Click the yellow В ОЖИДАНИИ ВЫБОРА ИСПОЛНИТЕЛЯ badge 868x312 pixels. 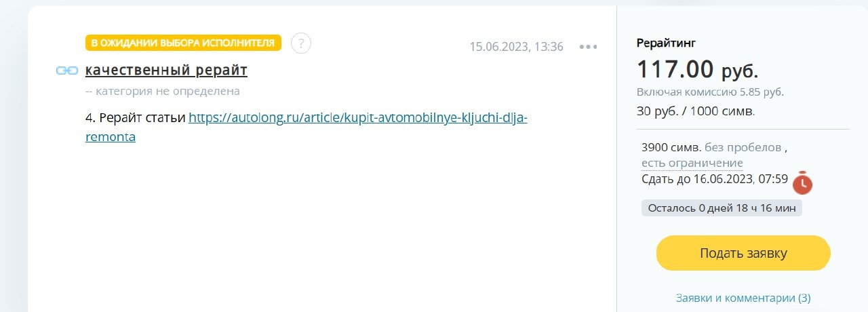click(x=183, y=43)
